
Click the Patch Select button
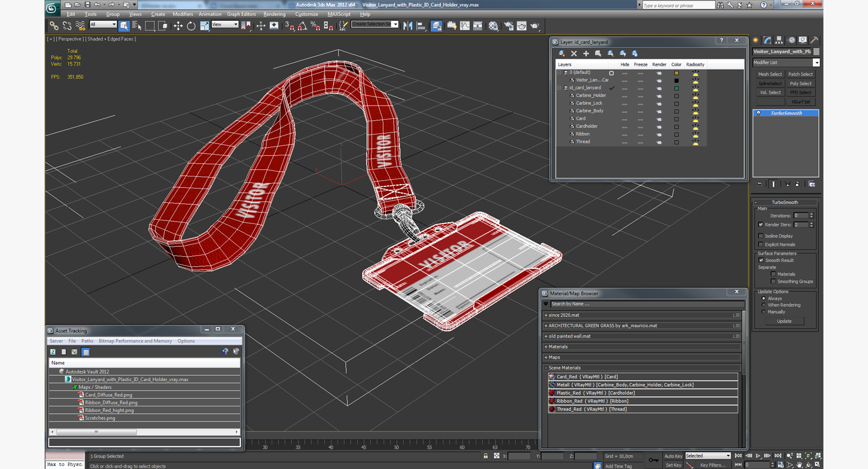(801, 74)
